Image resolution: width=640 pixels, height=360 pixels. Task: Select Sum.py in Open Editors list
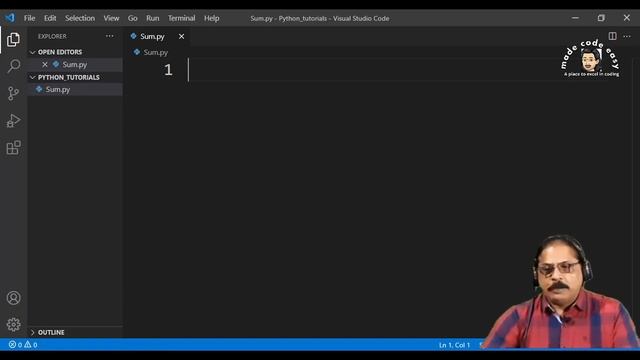point(75,64)
